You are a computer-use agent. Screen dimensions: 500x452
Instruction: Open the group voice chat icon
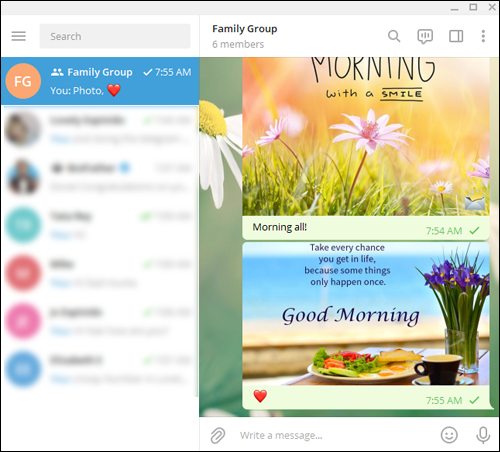[425, 36]
